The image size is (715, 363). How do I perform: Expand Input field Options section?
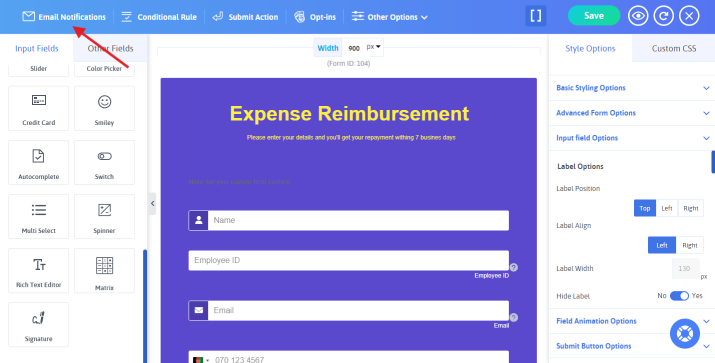(x=632, y=138)
